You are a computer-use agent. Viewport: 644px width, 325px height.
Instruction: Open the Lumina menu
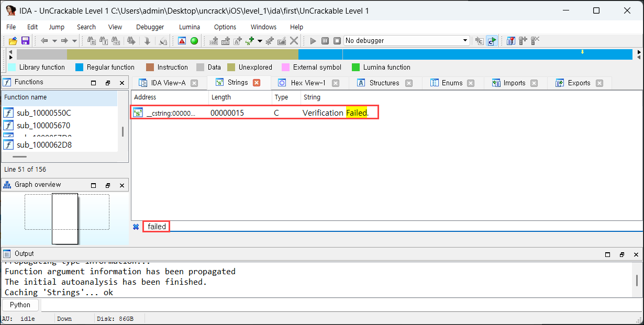coord(190,27)
